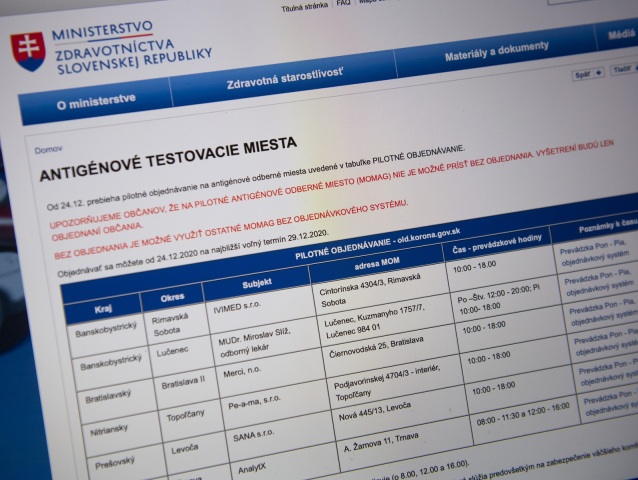The image size is (638, 480).
Task: Click the Ministerstvo zdravotníctva site title
Action: coord(131,48)
